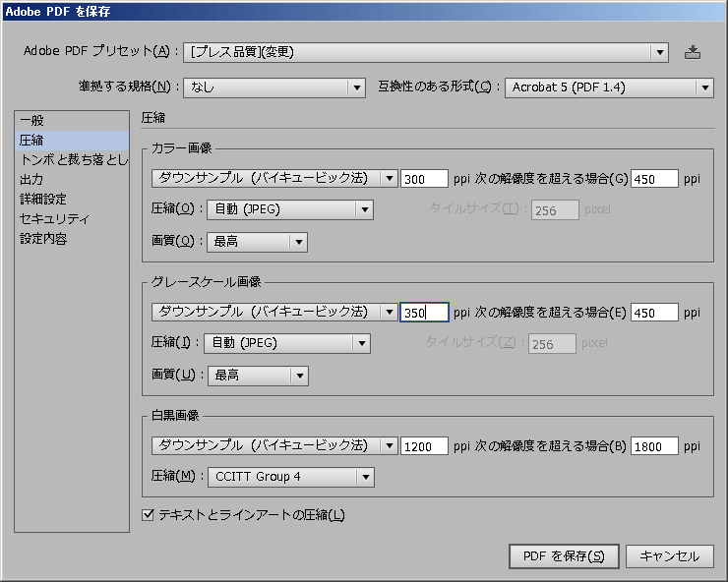Select トンボと裁ち落とし in the category list

coord(73,159)
